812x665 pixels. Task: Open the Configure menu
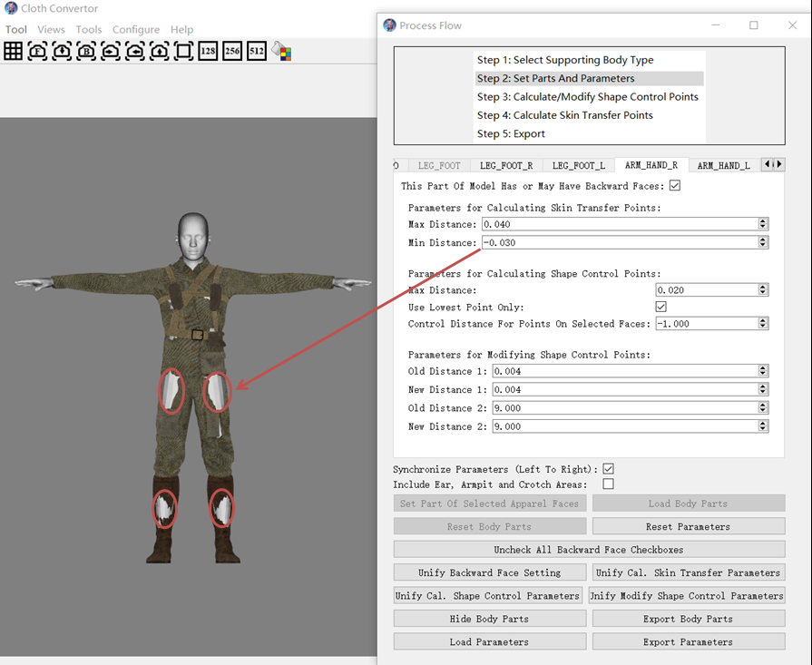[x=136, y=29]
